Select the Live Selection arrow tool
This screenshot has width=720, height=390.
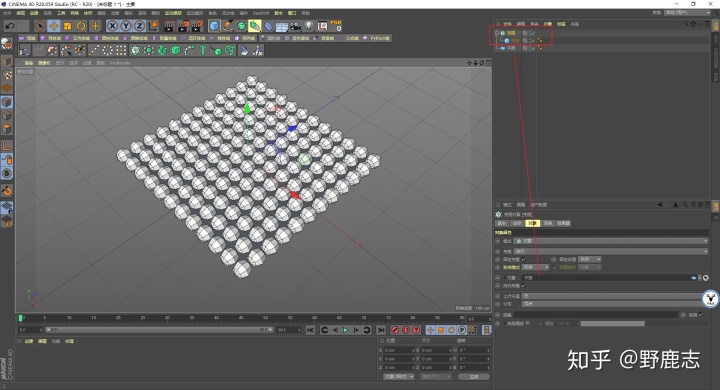coord(40,26)
